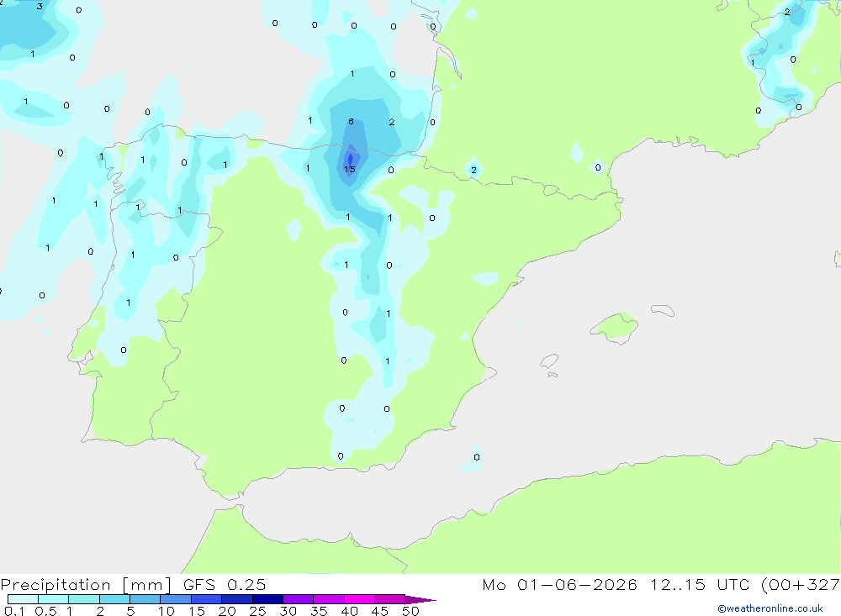841x616 pixels.
Task: Click the 'GFS 0.25' model label
Action: [225, 584]
